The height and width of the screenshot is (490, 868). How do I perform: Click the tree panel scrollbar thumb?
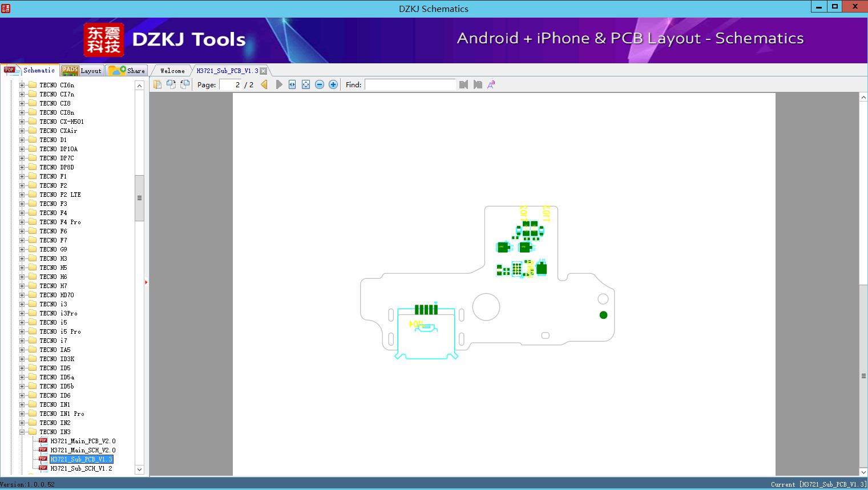pyautogui.click(x=139, y=198)
